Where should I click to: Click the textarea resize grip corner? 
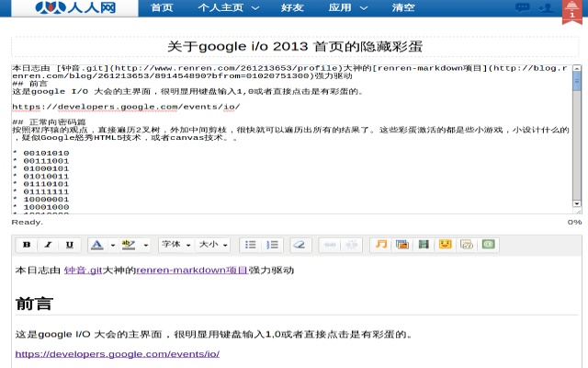pos(578,212)
